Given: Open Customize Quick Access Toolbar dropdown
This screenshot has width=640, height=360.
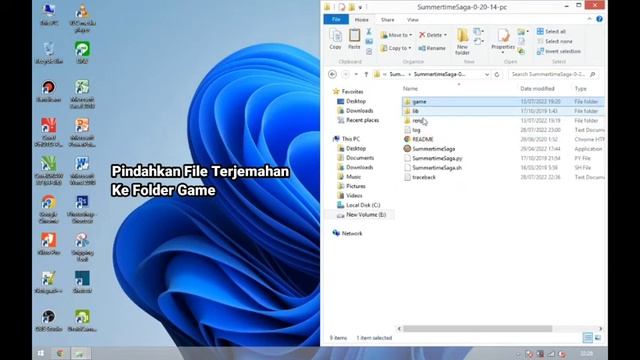Looking at the screenshot, I should (x=360, y=7).
